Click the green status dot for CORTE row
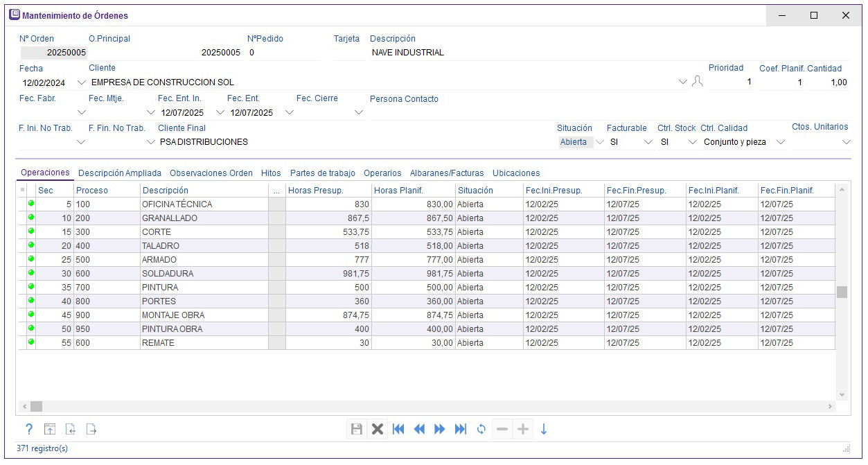Viewport: 868px width, 465px height. [x=31, y=231]
